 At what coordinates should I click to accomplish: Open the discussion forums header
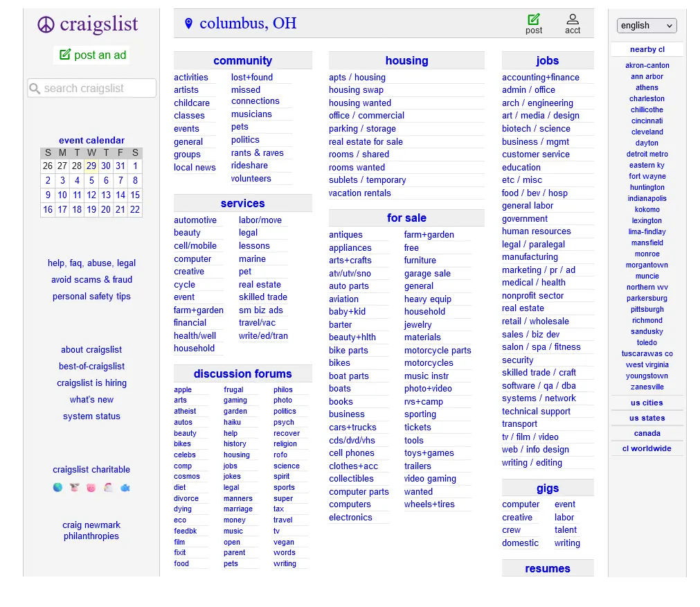(242, 373)
